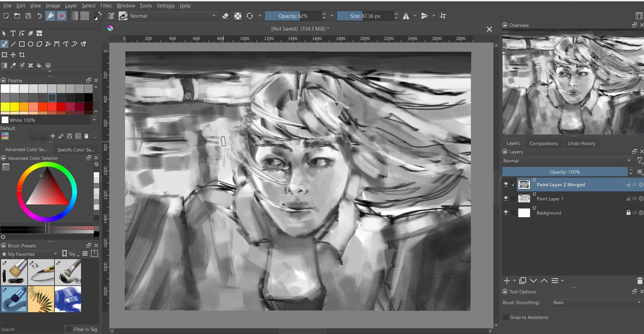Toggle the Filter in Tag checkbox
The width and height of the screenshot is (644, 334).
click(69, 329)
